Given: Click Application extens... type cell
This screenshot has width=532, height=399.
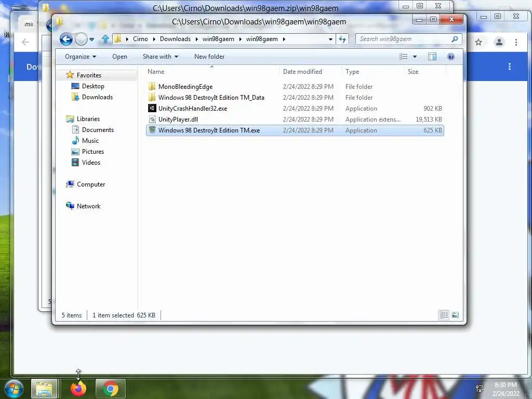Looking at the screenshot, I should (x=373, y=119).
